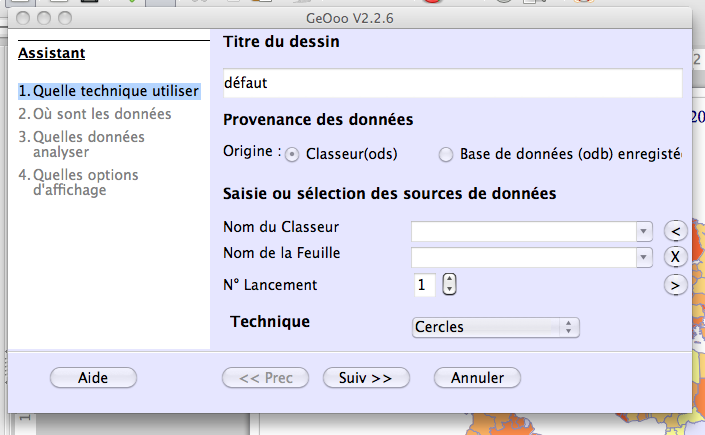The width and height of the screenshot is (705, 435).
Task: Click the Aide button
Action: tap(93, 377)
